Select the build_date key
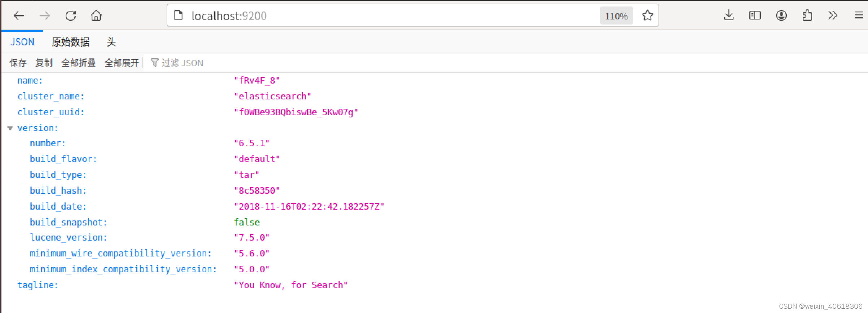 (58, 207)
